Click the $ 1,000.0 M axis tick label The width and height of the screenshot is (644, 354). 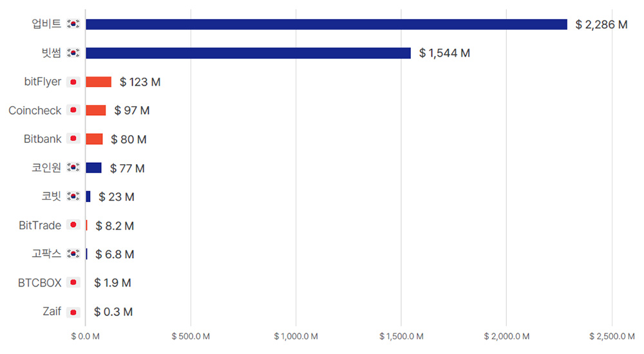296,337
